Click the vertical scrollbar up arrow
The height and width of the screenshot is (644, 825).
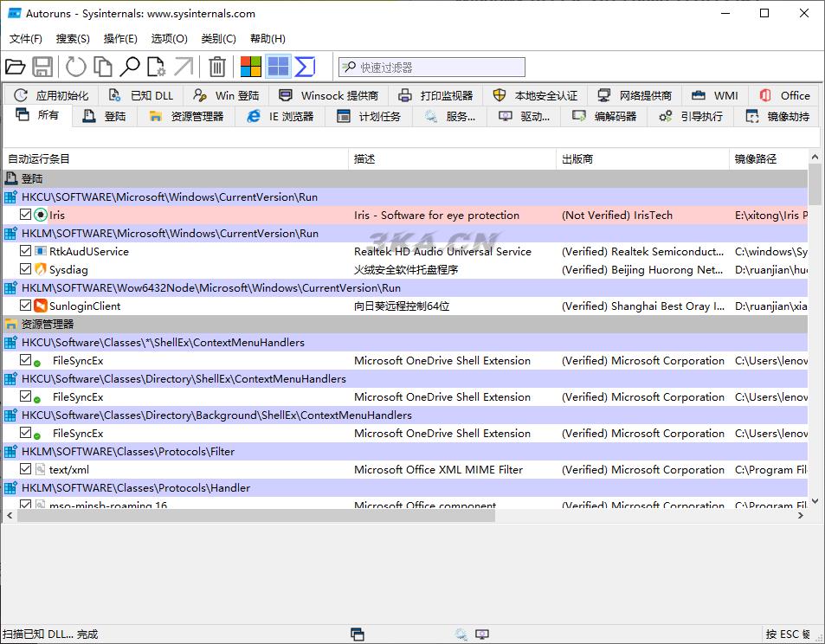tap(815, 157)
